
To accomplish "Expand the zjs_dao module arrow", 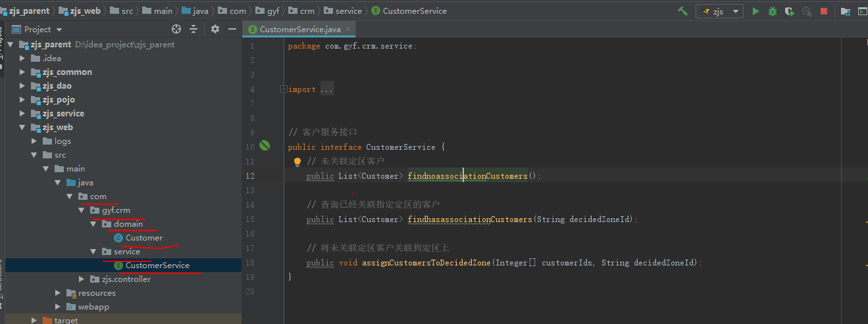I will (23, 86).
